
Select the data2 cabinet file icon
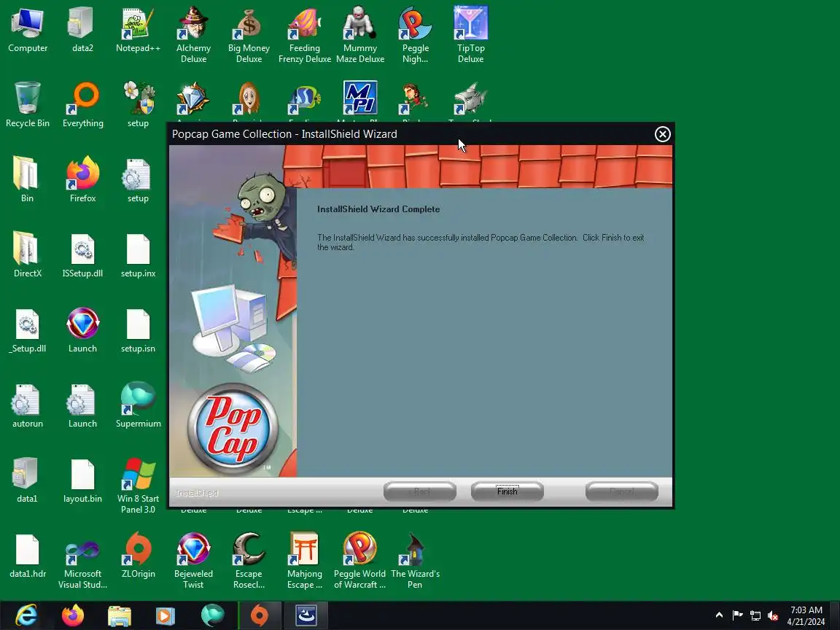click(x=82, y=31)
